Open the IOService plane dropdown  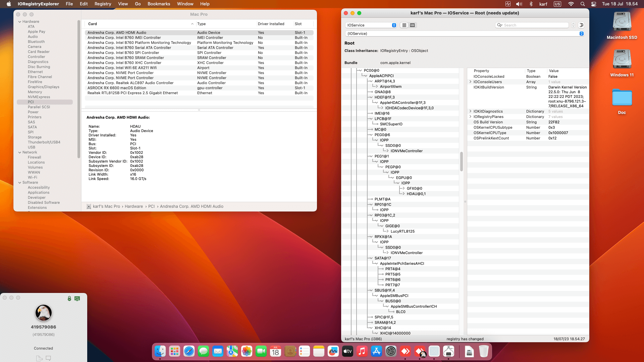tap(371, 25)
